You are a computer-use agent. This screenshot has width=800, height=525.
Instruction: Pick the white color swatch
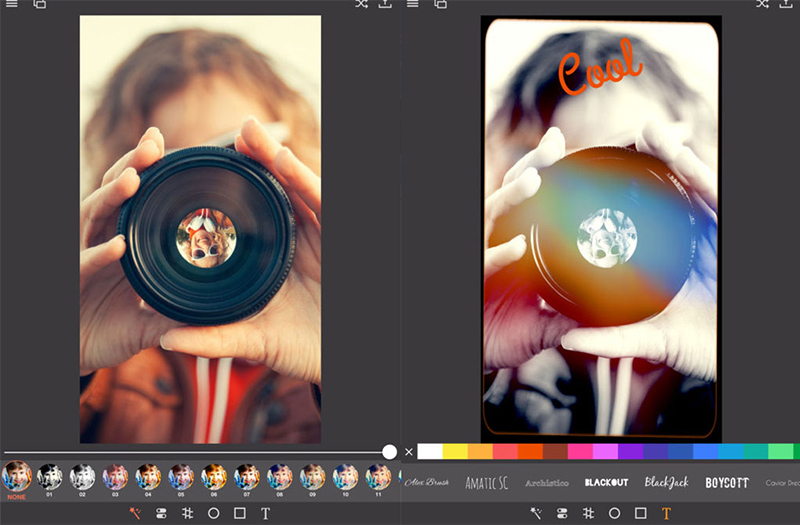(x=430, y=452)
